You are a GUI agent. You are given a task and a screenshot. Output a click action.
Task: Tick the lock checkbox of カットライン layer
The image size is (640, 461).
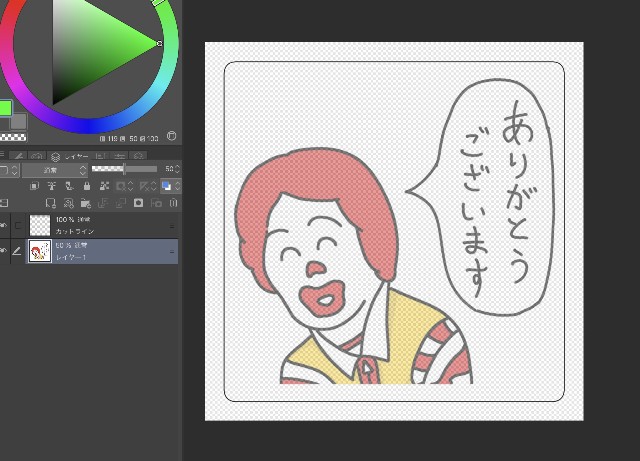18,225
